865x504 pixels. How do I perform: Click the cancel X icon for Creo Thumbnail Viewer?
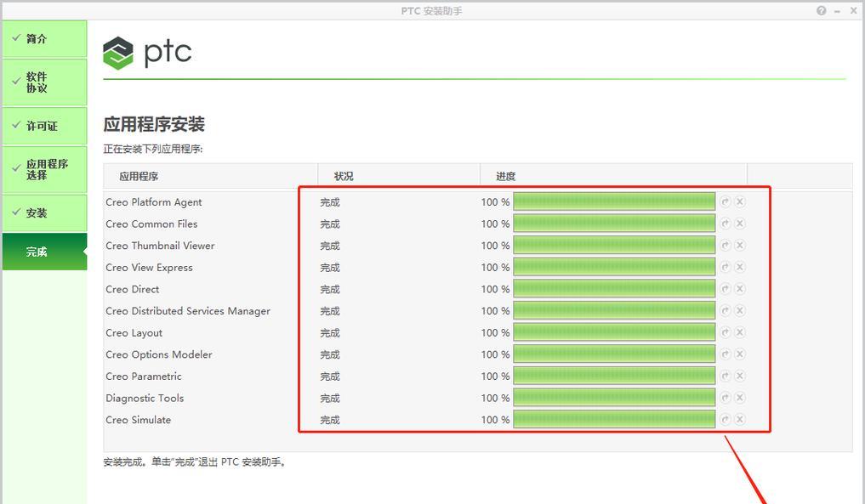(740, 246)
